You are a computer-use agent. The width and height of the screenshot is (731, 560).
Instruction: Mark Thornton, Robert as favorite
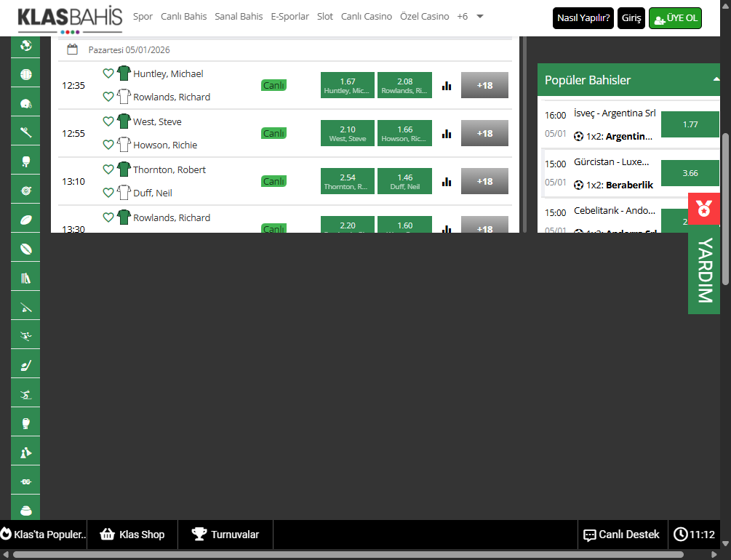[108, 169]
